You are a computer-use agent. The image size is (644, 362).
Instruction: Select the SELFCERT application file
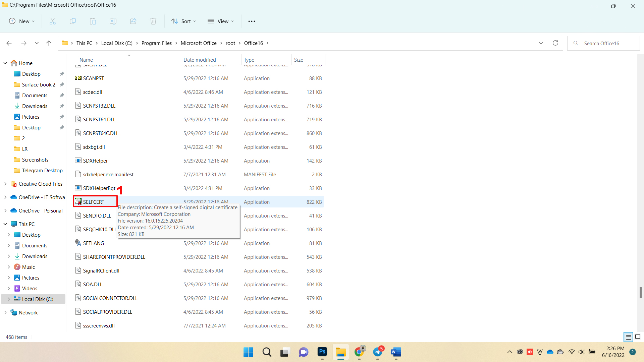[94, 202]
